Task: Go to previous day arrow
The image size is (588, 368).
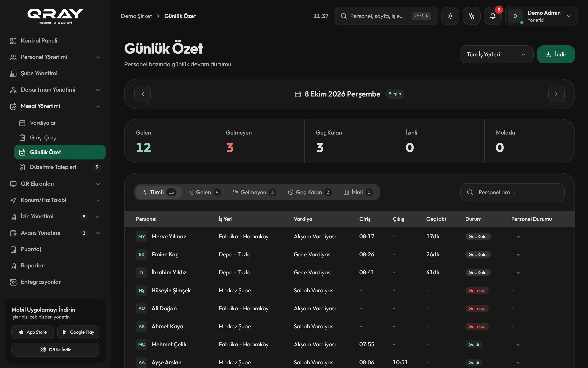Action: pyautogui.click(x=142, y=94)
